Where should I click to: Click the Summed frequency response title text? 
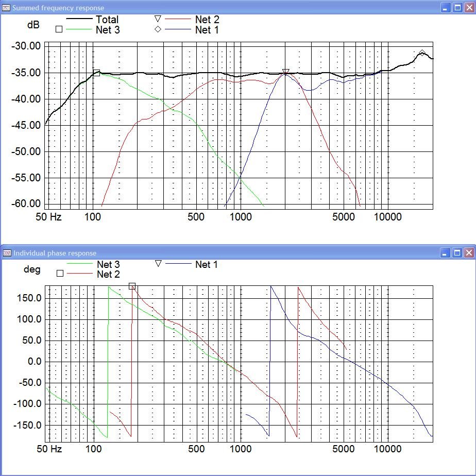click(58, 8)
